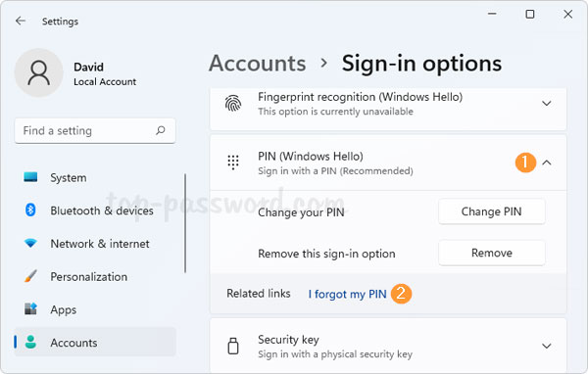Viewport: 588px width, 374px height.
Task: Click the Security key USB icon
Action: pos(233,346)
